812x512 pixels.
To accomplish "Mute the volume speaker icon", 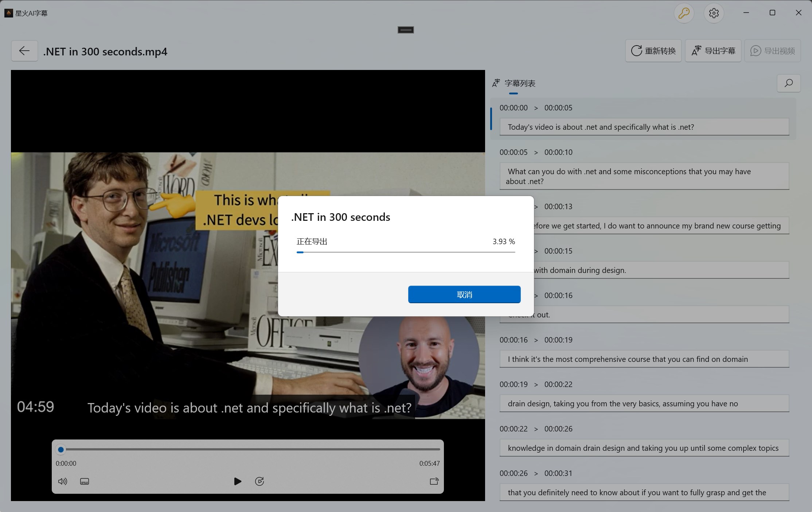I will (63, 481).
